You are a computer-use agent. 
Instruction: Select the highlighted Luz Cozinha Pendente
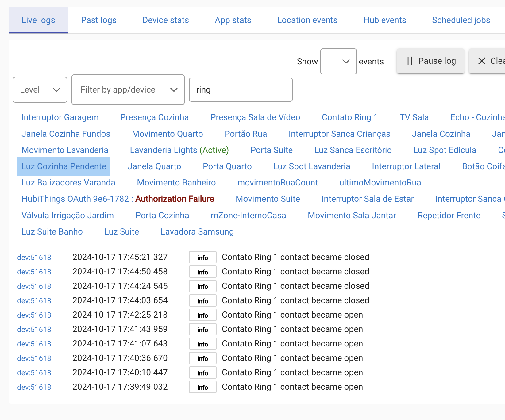[64, 166]
